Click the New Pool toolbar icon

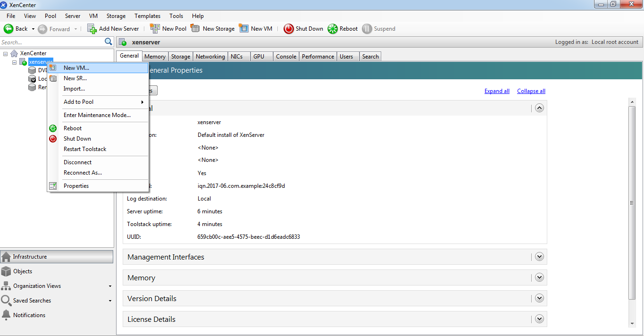(x=155, y=29)
